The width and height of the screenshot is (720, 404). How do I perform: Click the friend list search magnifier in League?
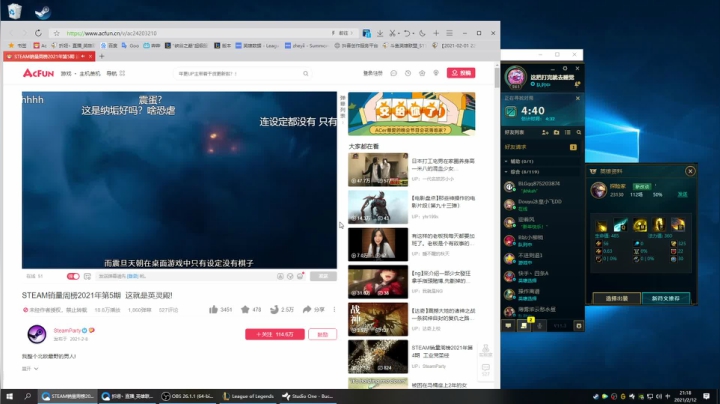[x=579, y=132]
